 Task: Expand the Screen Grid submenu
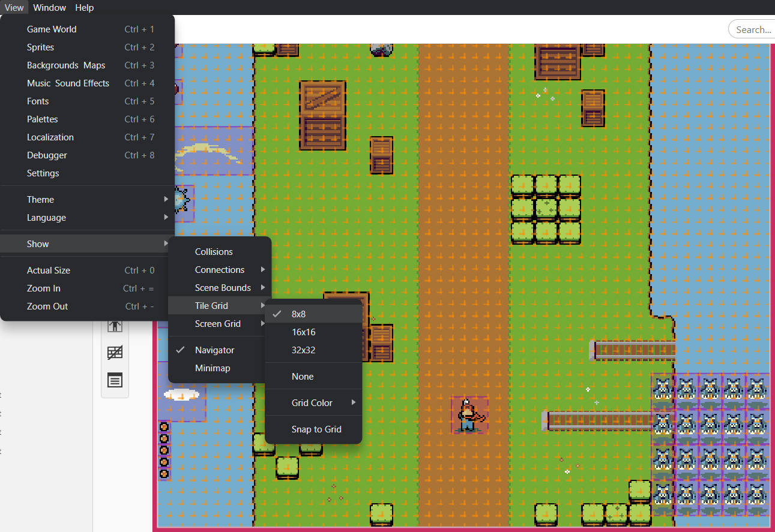pyautogui.click(x=217, y=324)
